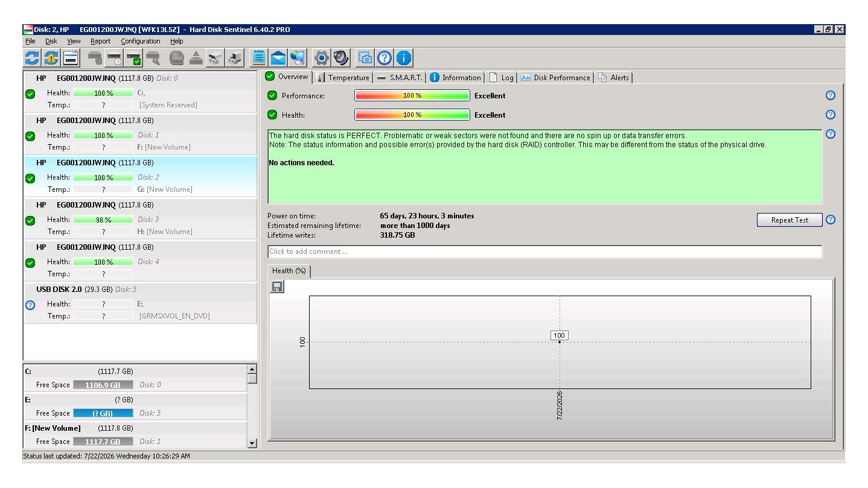The image size is (868, 488).
Task: Open the Help menu
Action: [x=176, y=41]
